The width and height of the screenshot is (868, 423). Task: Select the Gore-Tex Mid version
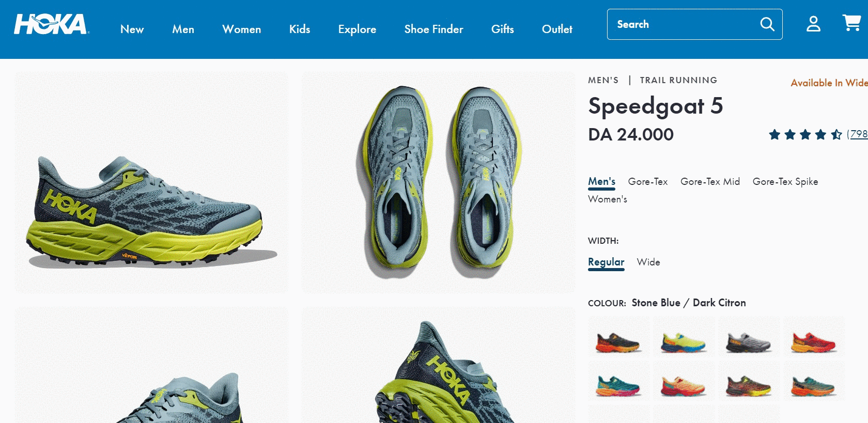click(x=710, y=182)
